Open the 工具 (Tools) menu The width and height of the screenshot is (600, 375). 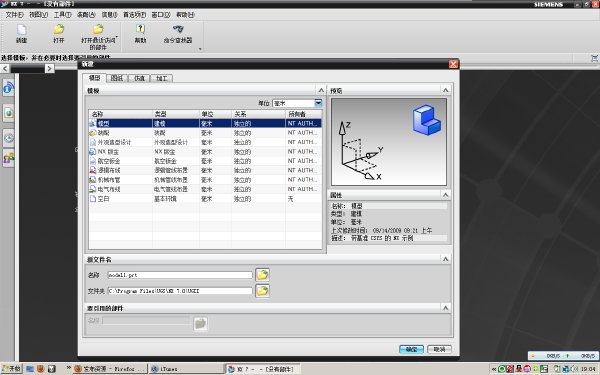[62, 15]
